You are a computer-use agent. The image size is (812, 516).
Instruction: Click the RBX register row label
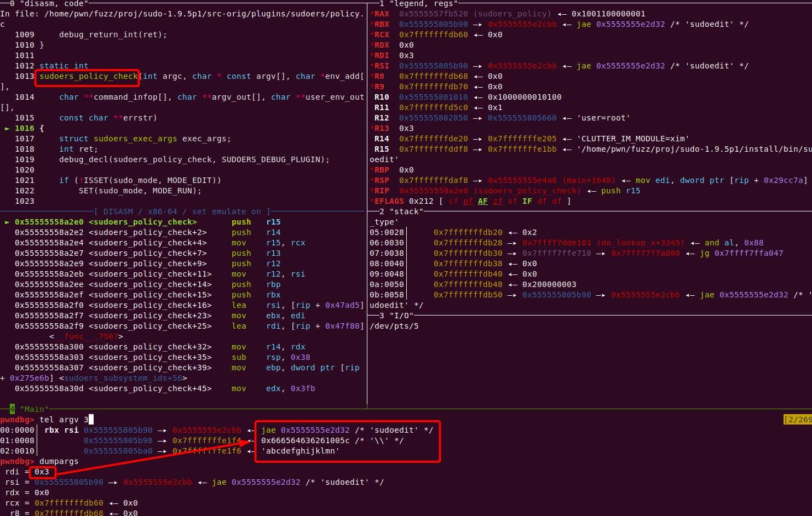[382, 24]
